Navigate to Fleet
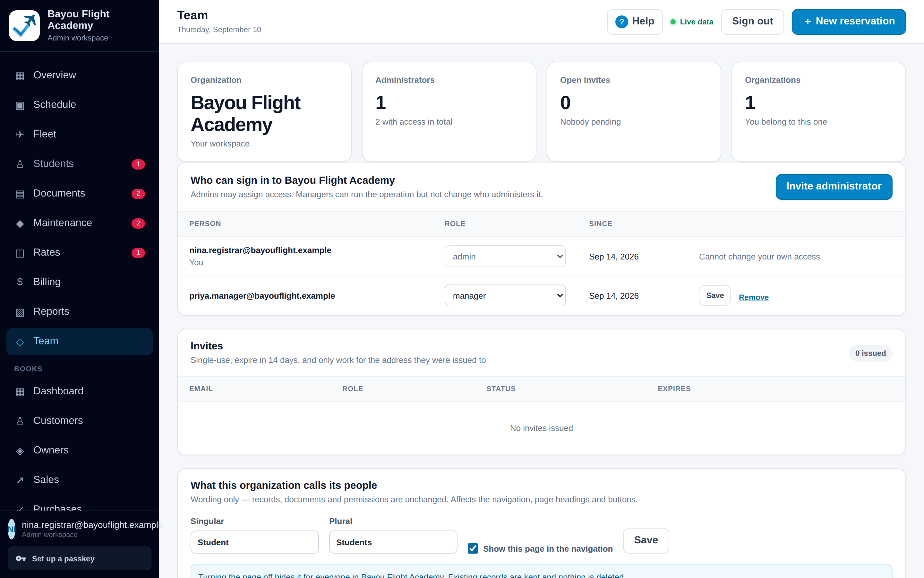Screen dimensions: 924x578 tap(80, 134)
